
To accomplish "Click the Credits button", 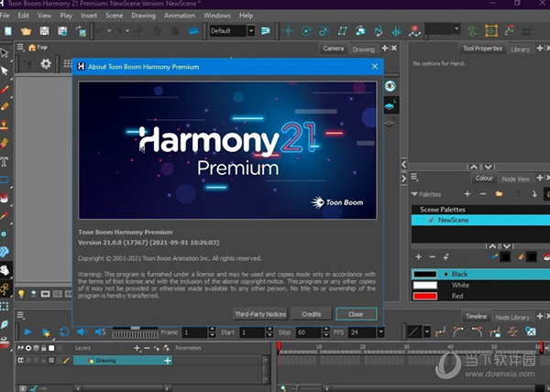I will pos(311,314).
